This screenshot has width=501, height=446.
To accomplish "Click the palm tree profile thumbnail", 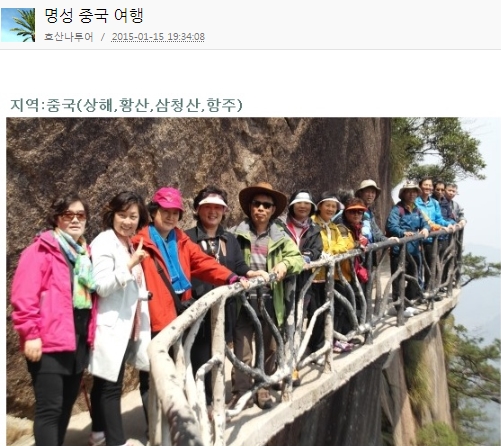I will point(18,25).
